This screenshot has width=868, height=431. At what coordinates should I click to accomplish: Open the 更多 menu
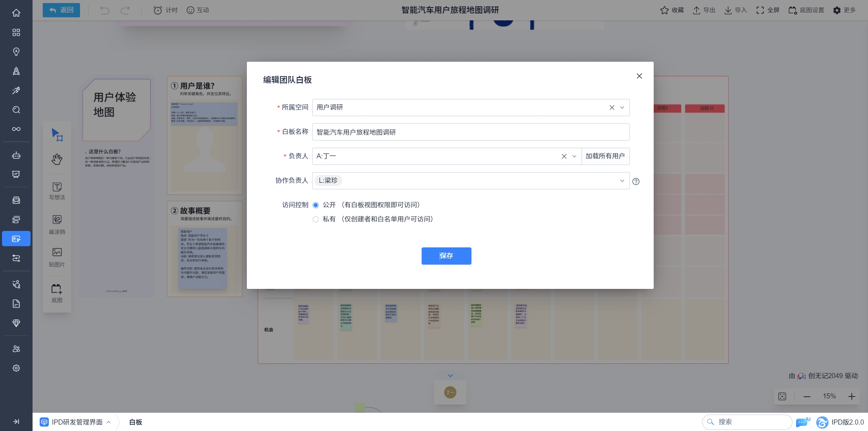[844, 10]
